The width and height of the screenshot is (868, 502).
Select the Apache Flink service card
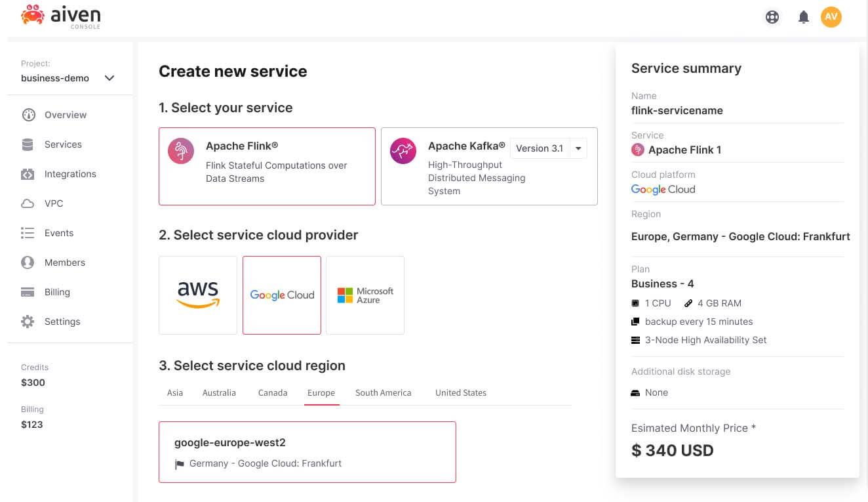coord(267,166)
